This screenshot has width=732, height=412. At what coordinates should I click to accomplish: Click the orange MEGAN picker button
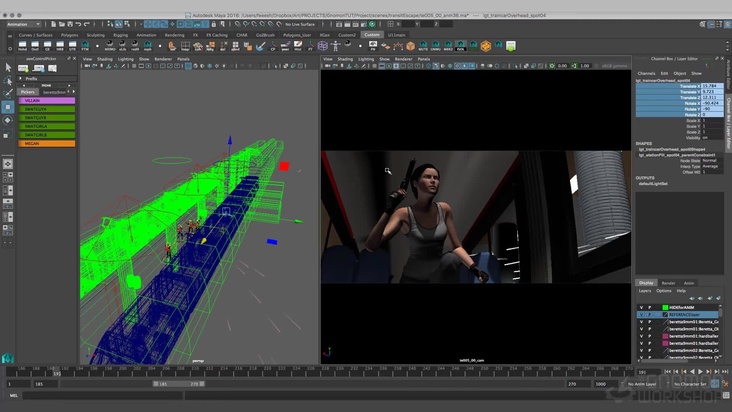(x=48, y=143)
